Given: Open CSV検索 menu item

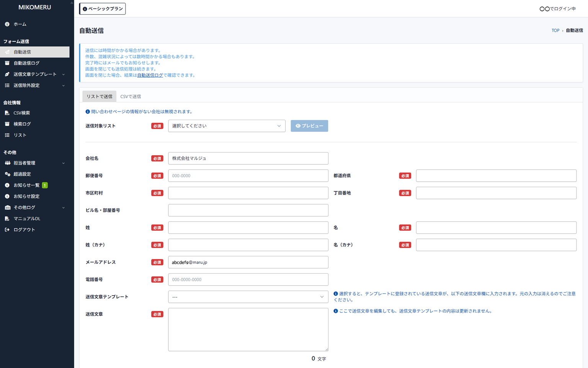Looking at the screenshot, I should click(35, 113).
